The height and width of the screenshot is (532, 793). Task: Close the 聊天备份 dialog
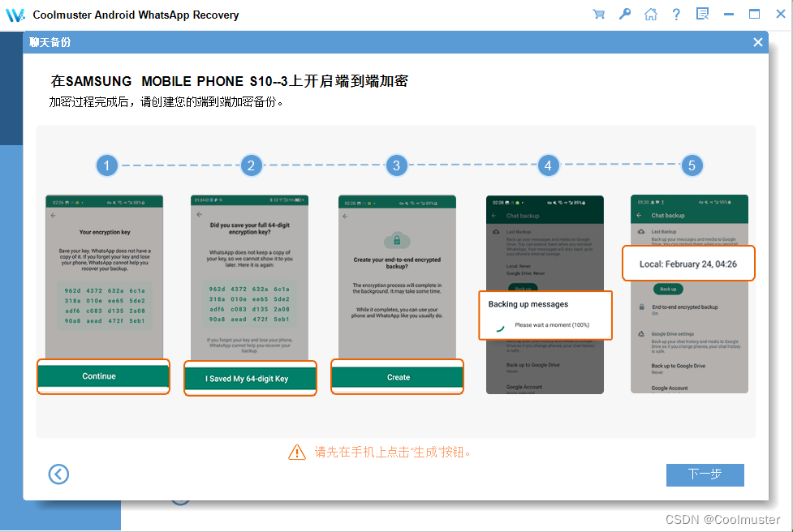point(757,42)
